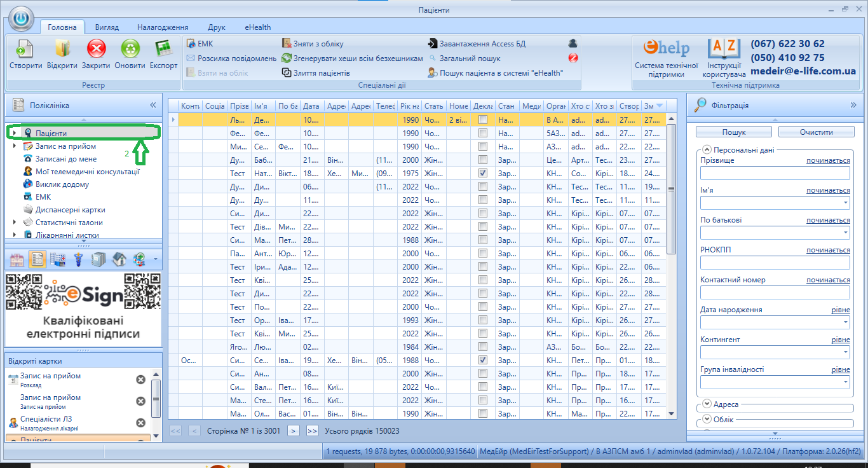The image size is (868, 468).
Task: Click the medical globe module icon
Action: point(139,259)
